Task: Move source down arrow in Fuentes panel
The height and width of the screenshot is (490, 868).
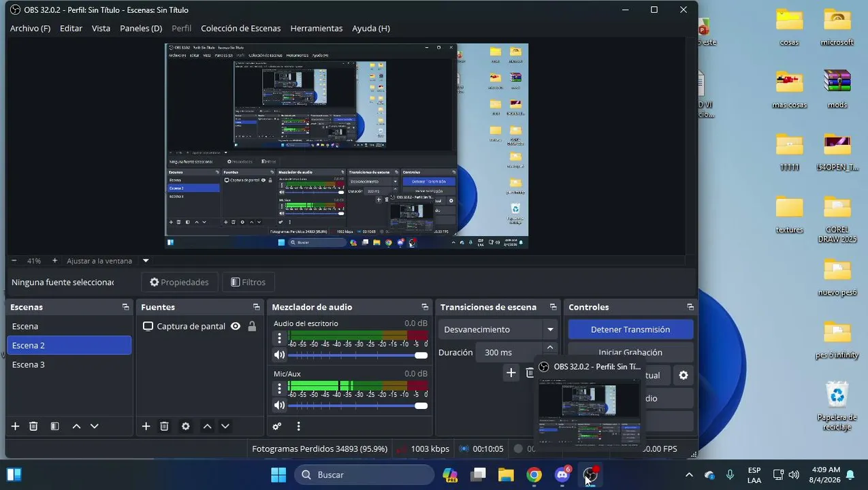Action: coord(225,426)
